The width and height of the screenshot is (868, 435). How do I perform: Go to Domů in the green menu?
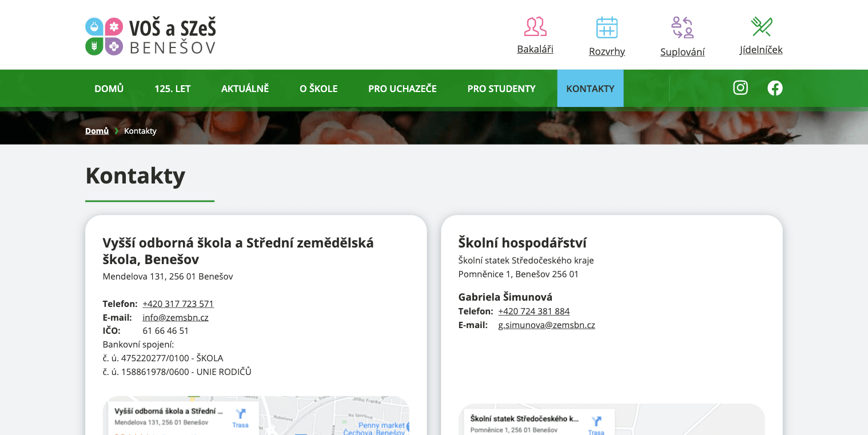(109, 89)
